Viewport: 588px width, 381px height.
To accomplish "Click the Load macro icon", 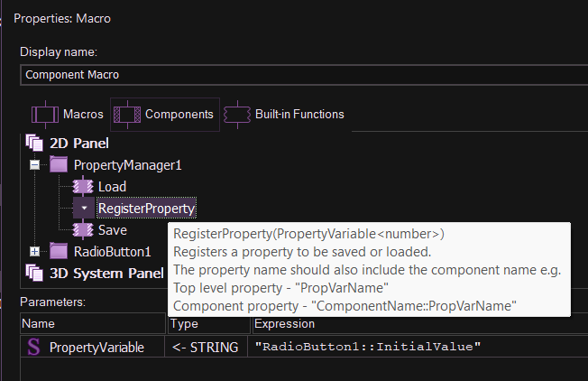I will pyautogui.click(x=83, y=187).
